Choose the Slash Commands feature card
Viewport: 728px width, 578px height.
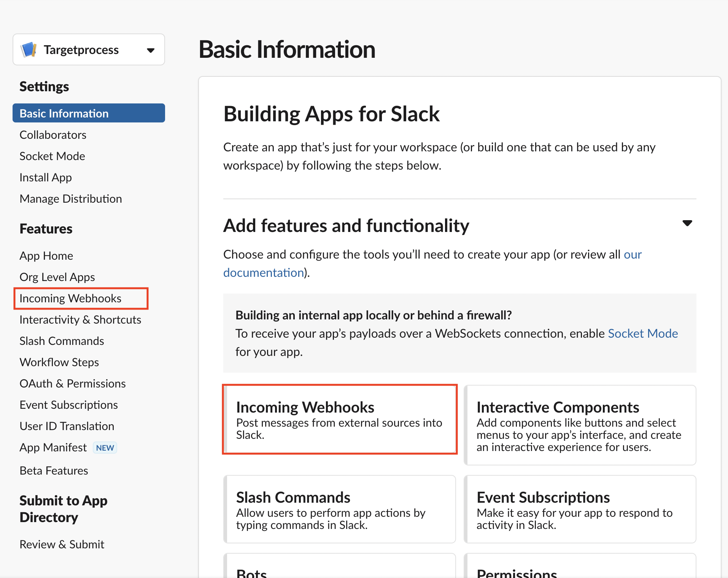click(340, 509)
